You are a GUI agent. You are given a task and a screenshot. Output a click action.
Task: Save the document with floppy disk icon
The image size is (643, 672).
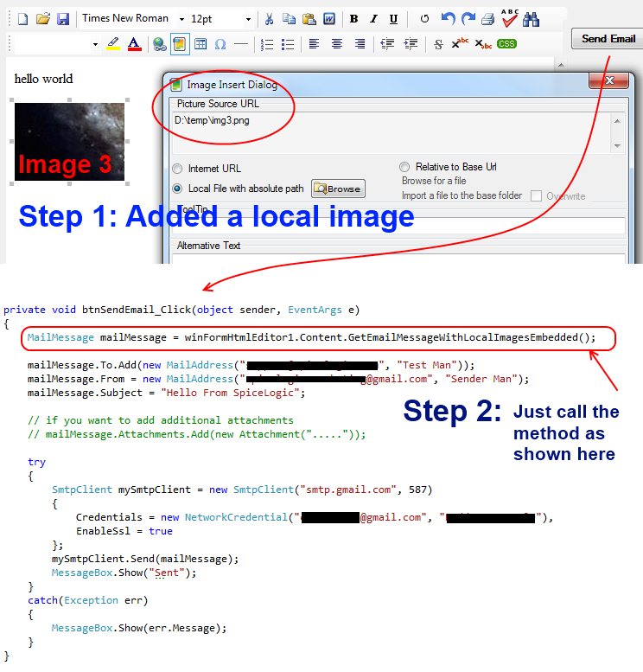click(63, 19)
